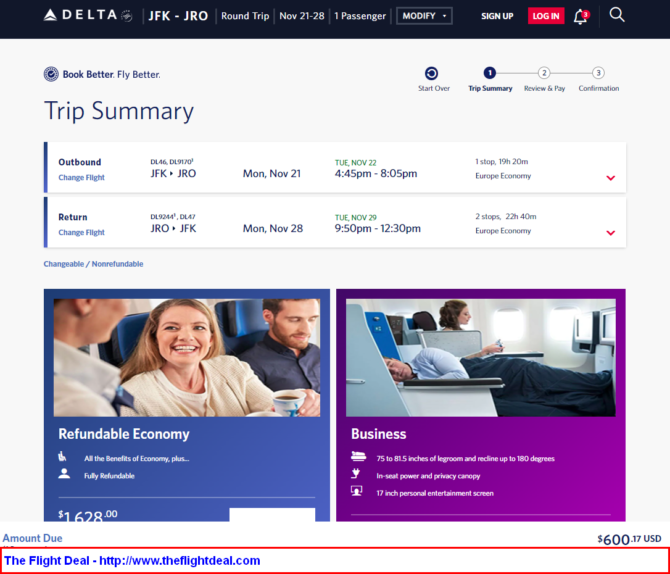Click SIGN UP in the header
Image resolution: width=670 pixels, height=574 pixels.
(497, 16)
